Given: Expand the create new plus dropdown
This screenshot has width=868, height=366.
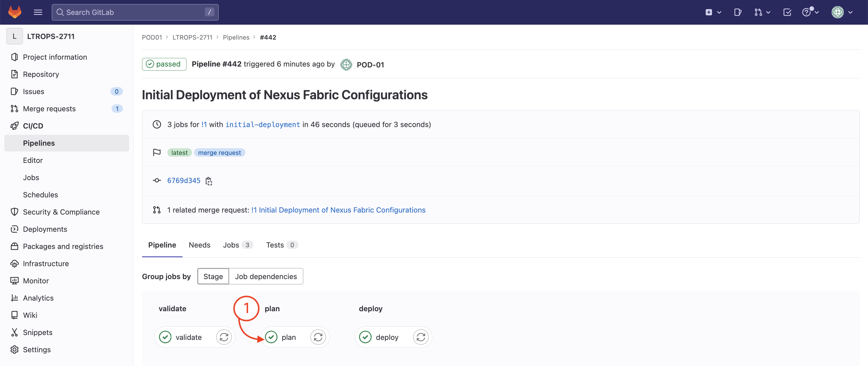Looking at the screenshot, I should coord(713,12).
